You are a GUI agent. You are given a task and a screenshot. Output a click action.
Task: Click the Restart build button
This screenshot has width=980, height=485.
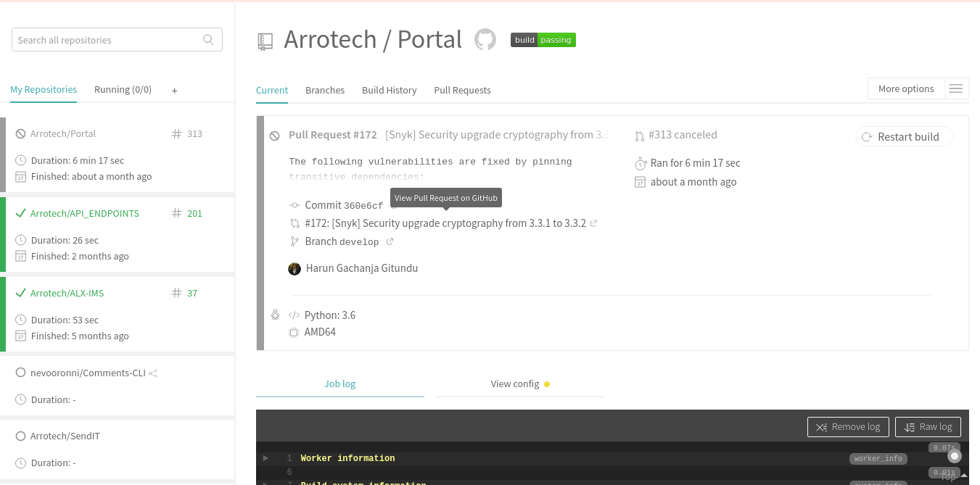(x=905, y=136)
